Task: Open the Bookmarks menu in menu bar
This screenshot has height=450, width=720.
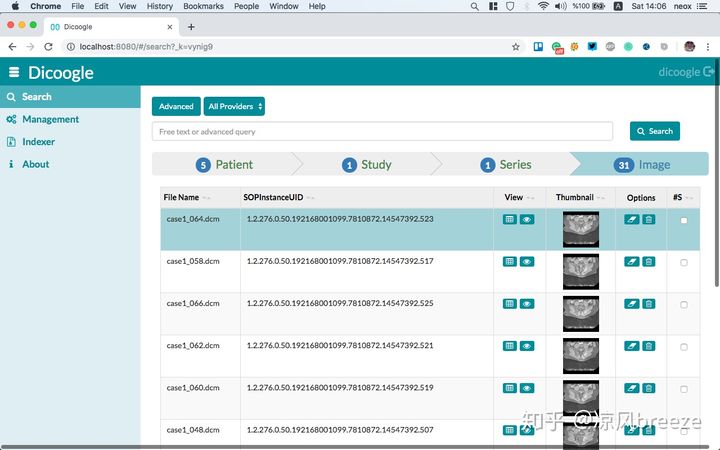Action: [203, 6]
